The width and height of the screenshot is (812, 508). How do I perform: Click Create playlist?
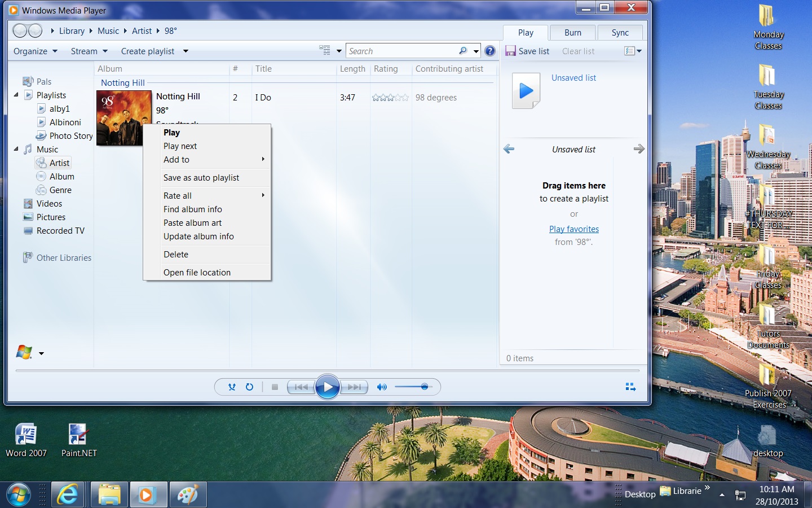[148, 51]
